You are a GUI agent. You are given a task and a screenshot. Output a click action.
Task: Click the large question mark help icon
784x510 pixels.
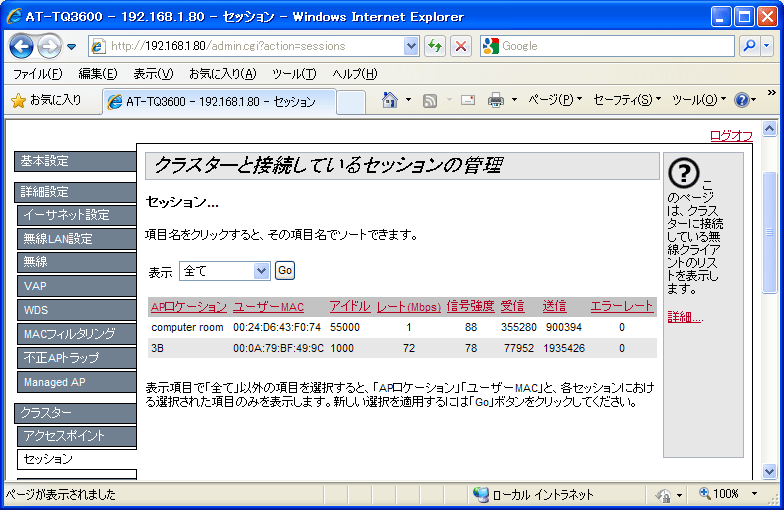click(x=684, y=173)
